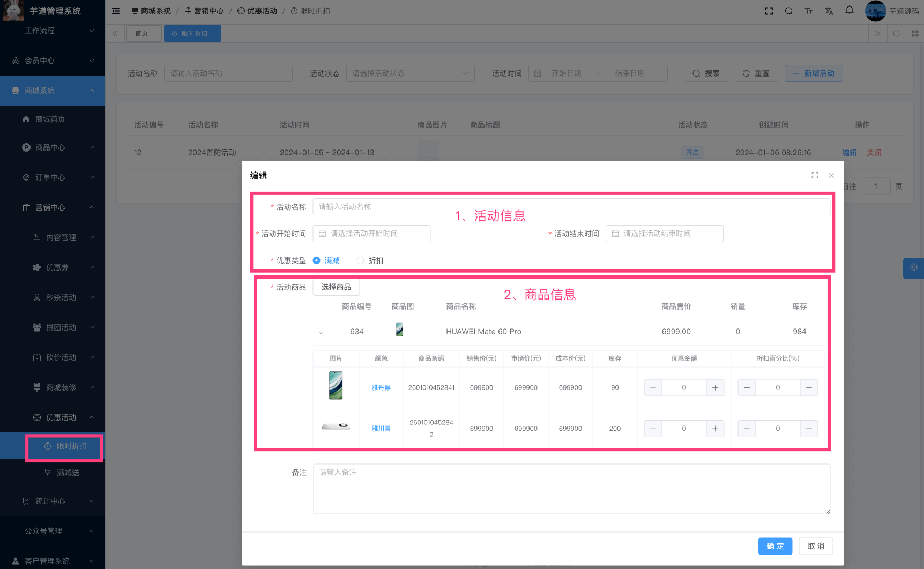Viewport: 924px width, 569px height.
Task: Click the 选择商品 button
Action: coord(336,287)
